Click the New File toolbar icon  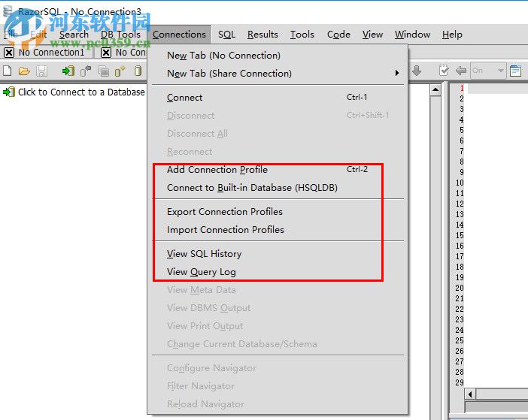pos(7,71)
